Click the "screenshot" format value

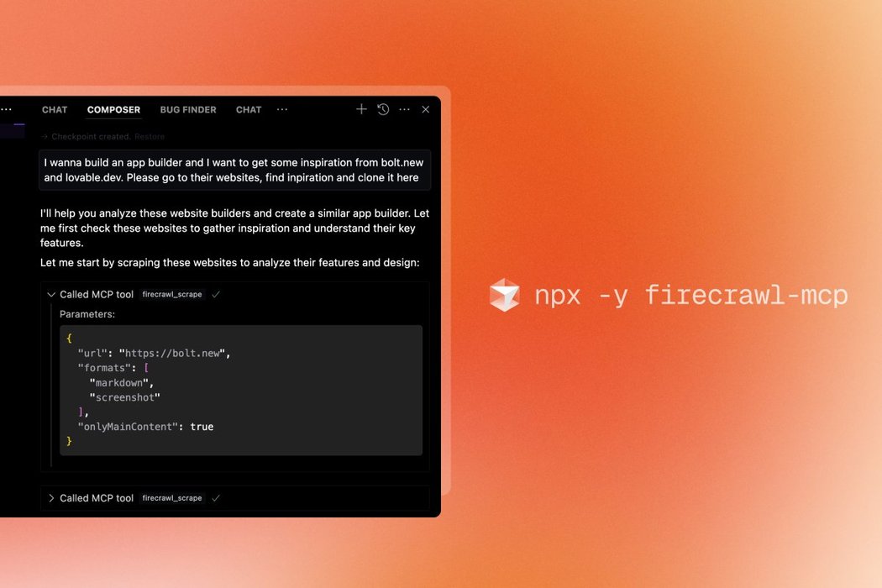pos(125,397)
